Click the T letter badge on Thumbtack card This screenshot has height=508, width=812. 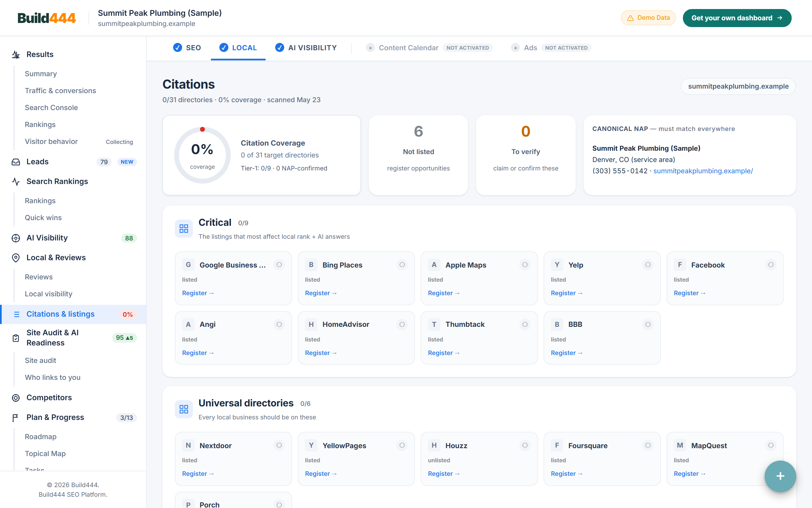(x=434, y=325)
